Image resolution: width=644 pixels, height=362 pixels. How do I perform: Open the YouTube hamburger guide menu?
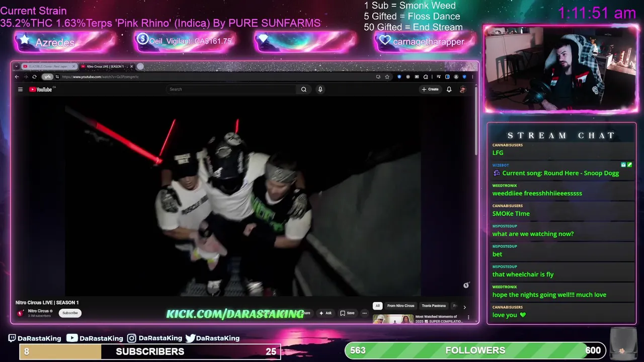pyautogui.click(x=20, y=89)
